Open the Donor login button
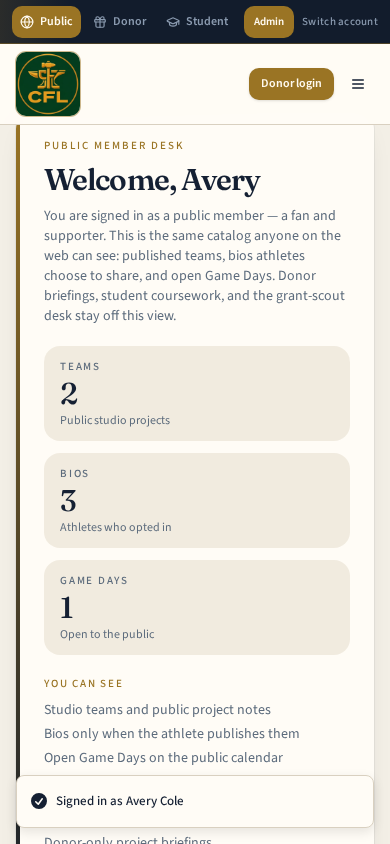The height and width of the screenshot is (844, 390). click(x=292, y=84)
